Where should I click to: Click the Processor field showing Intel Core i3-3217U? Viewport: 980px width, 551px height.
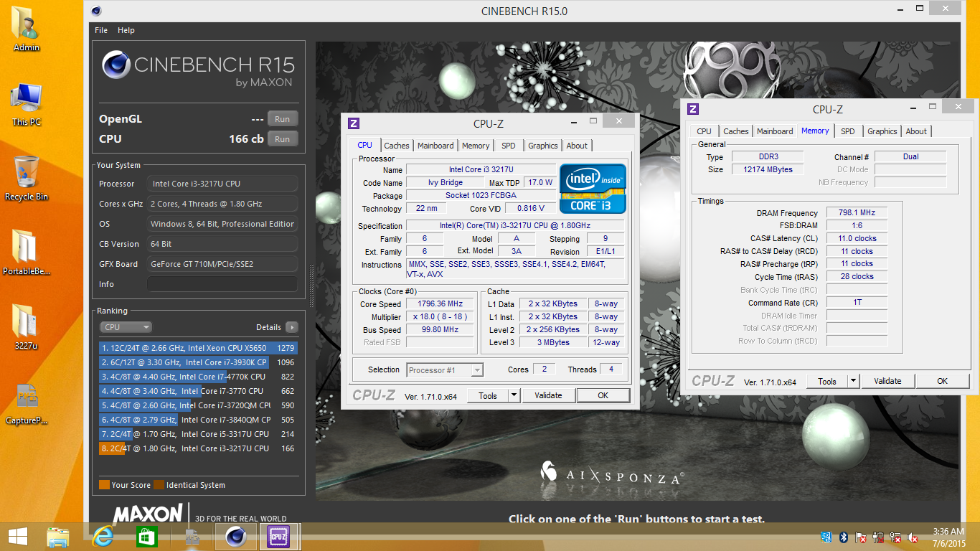222,184
